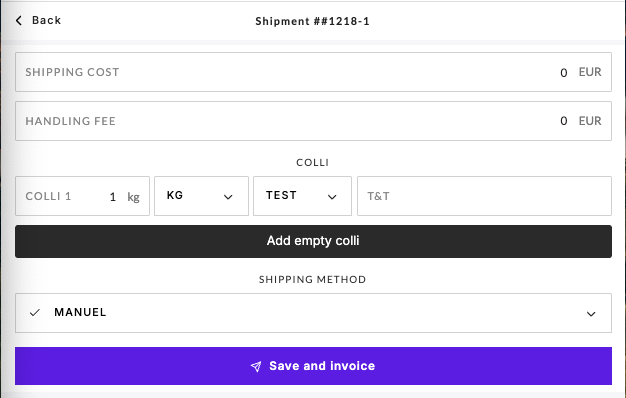Focus the Shipping Cost input field
This screenshot has width=626, height=398.
click(313, 72)
